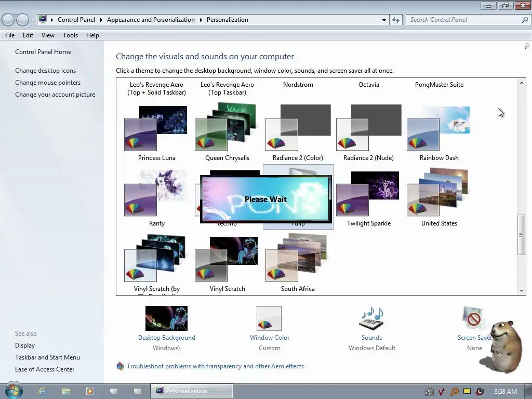Open the View menu

pyautogui.click(x=48, y=35)
